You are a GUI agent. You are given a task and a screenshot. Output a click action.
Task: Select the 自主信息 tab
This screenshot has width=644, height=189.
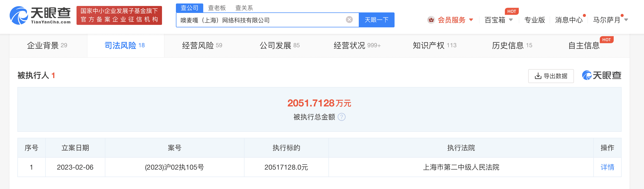coord(584,45)
